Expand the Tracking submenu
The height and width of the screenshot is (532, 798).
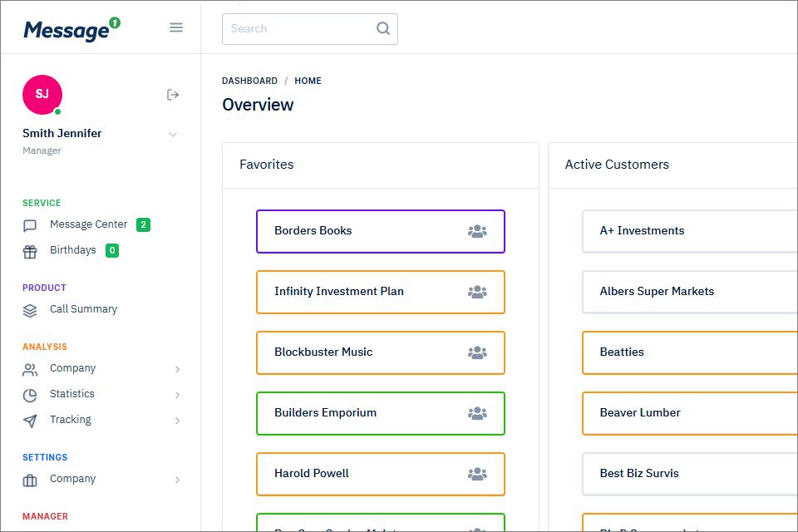pos(177,421)
